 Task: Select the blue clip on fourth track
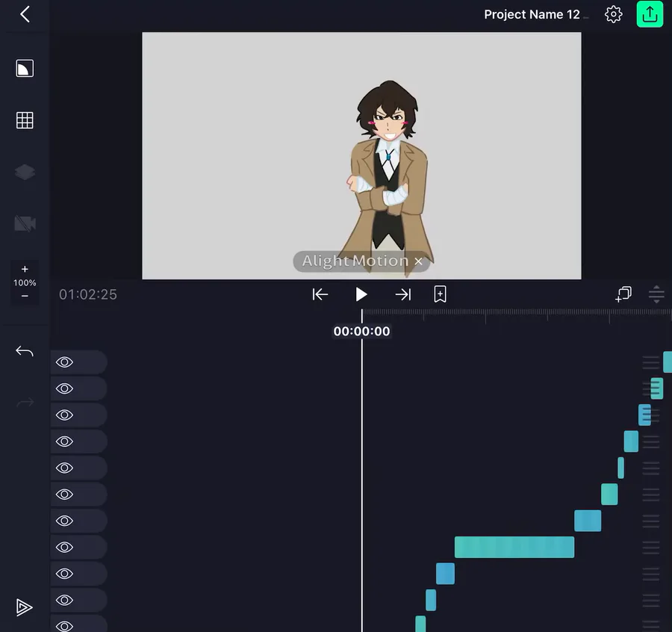pos(631,442)
